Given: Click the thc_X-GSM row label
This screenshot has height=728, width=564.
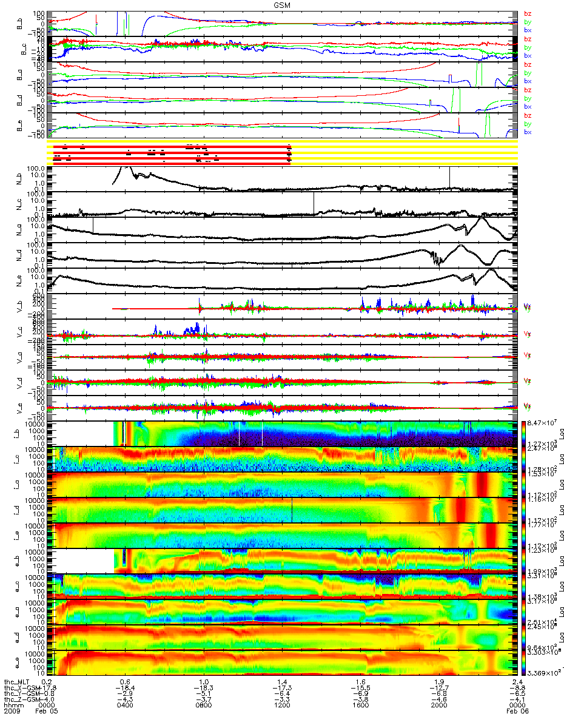Looking at the screenshot, I should pos(22,689).
